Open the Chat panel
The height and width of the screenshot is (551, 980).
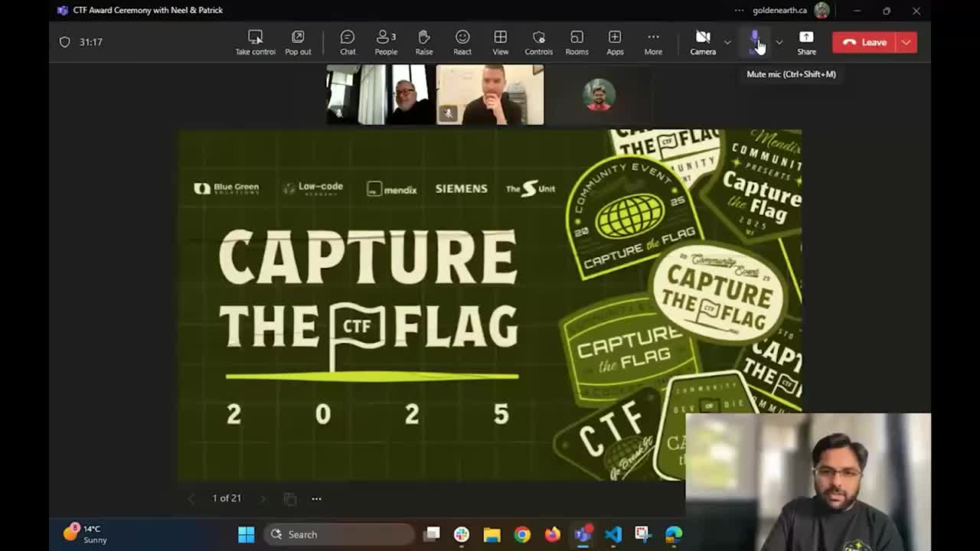(x=348, y=42)
